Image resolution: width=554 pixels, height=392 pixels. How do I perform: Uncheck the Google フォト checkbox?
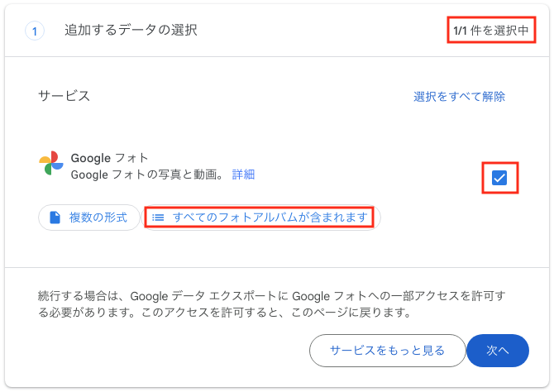point(499,178)
